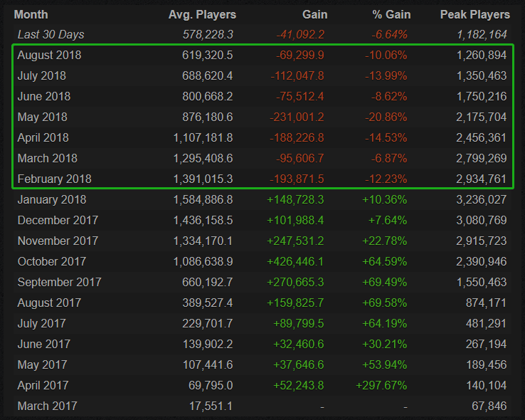Click the % Gain column header
The image size is (525, 420).
click(391, 15)
